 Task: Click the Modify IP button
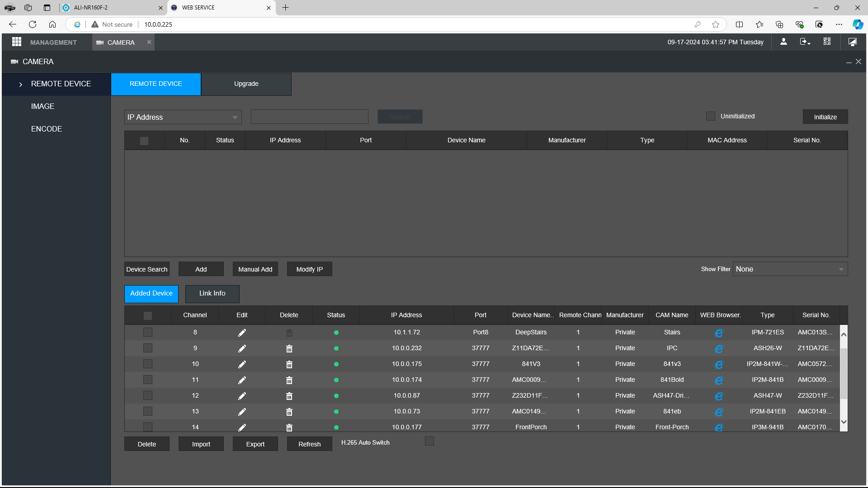pyautogui.click(x=310, y=269)
